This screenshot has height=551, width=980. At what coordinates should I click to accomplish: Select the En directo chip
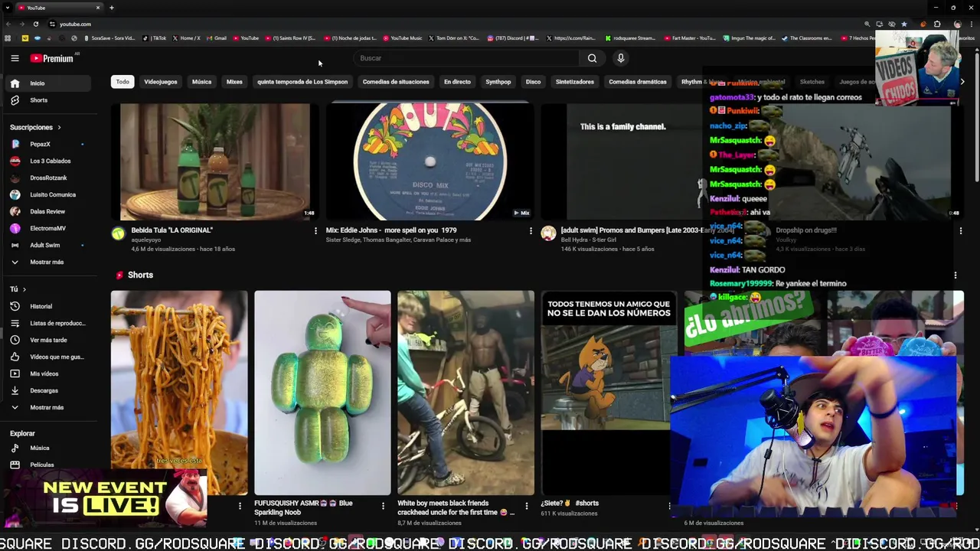[457, 82]
